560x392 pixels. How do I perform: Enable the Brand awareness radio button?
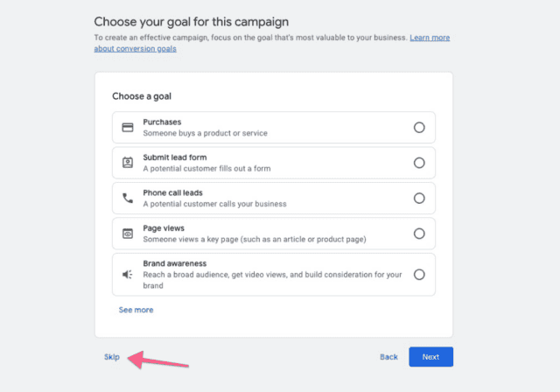click(x=419, y=275)
